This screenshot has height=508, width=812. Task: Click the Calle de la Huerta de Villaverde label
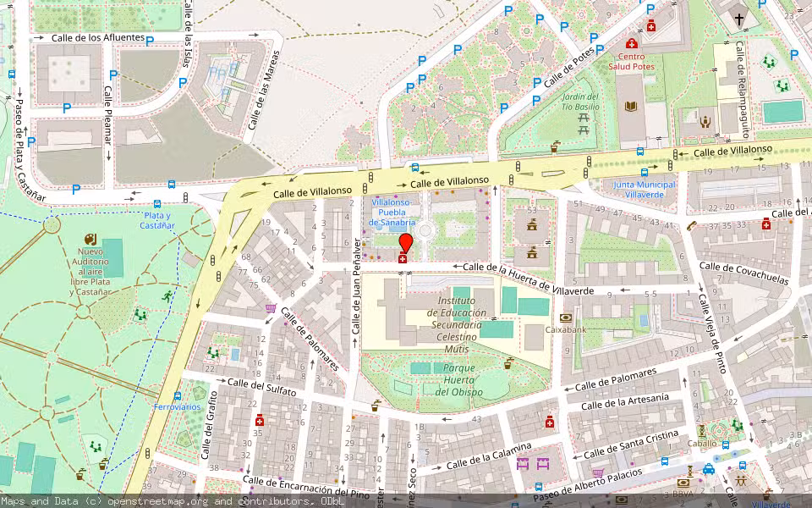click(x=528, y=279)
